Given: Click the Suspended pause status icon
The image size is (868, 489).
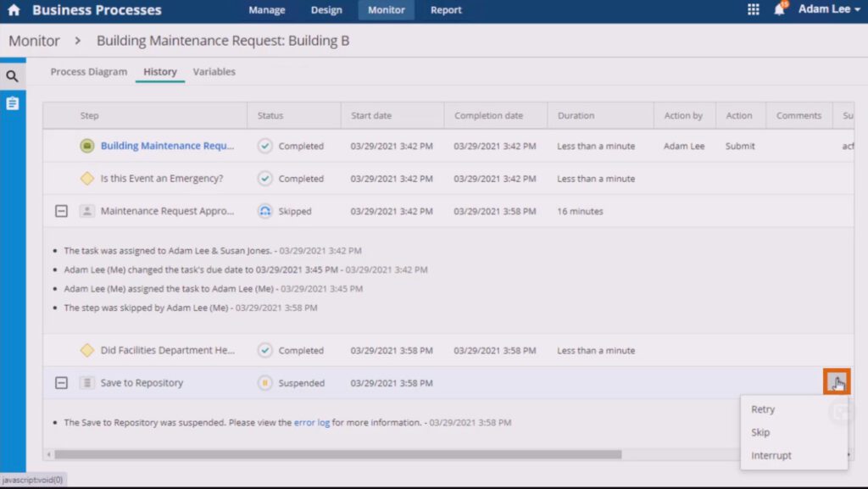Looking at the screenshot, I should pos(265,383).
